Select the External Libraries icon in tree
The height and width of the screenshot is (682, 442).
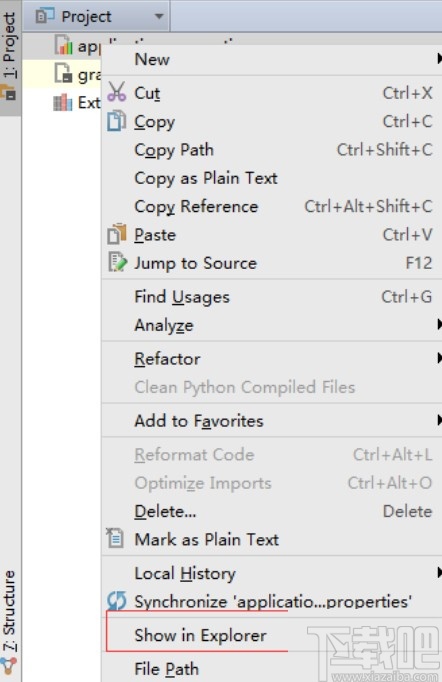[62, 103]
